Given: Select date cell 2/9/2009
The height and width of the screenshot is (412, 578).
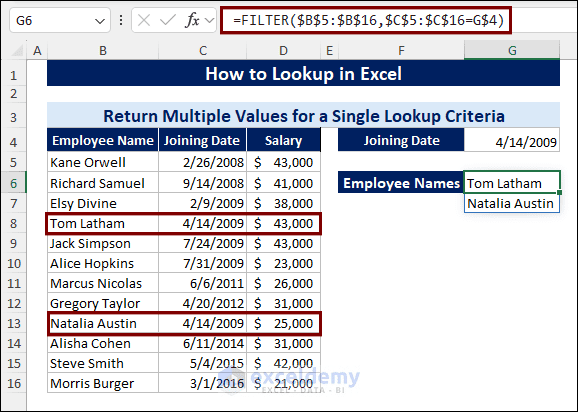Looking at the screenshot, I should click(202, 203).
